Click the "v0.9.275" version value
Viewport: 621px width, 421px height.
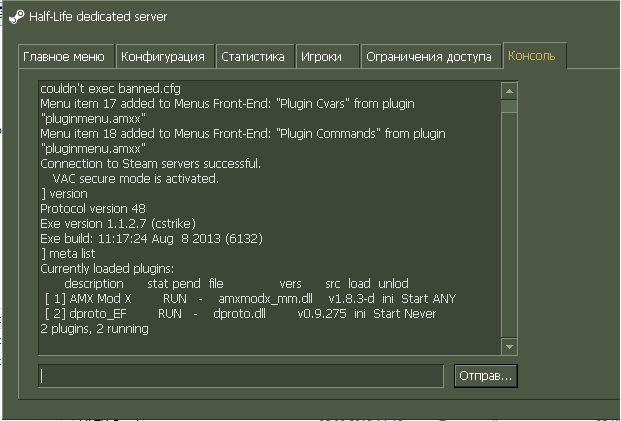click(322, 313)
